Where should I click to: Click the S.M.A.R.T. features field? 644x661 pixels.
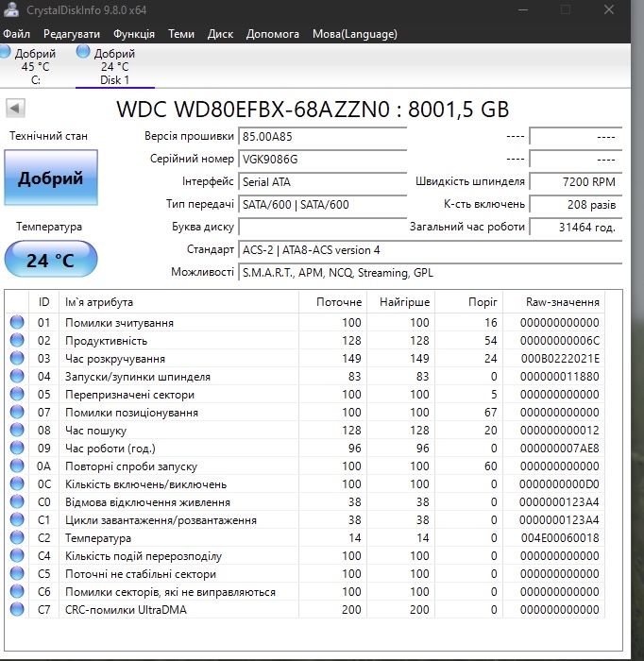click(x=431, y=273)
